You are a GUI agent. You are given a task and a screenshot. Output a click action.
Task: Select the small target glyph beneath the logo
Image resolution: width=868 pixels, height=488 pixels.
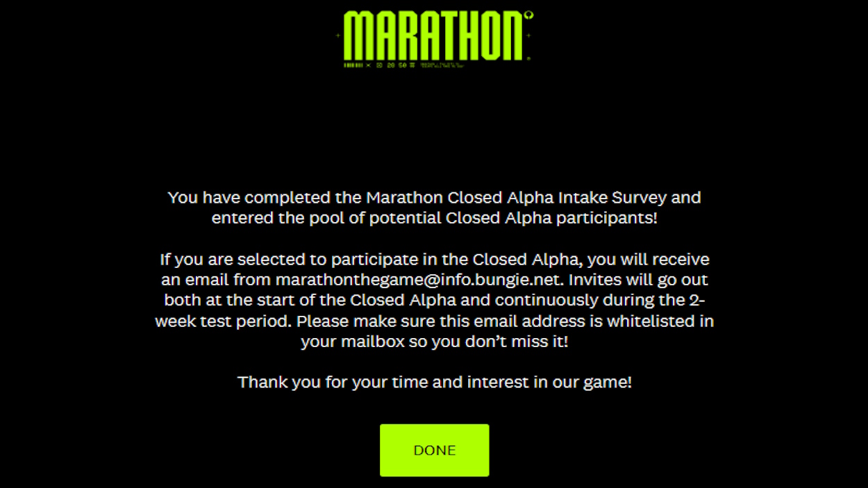pos(378,65)
